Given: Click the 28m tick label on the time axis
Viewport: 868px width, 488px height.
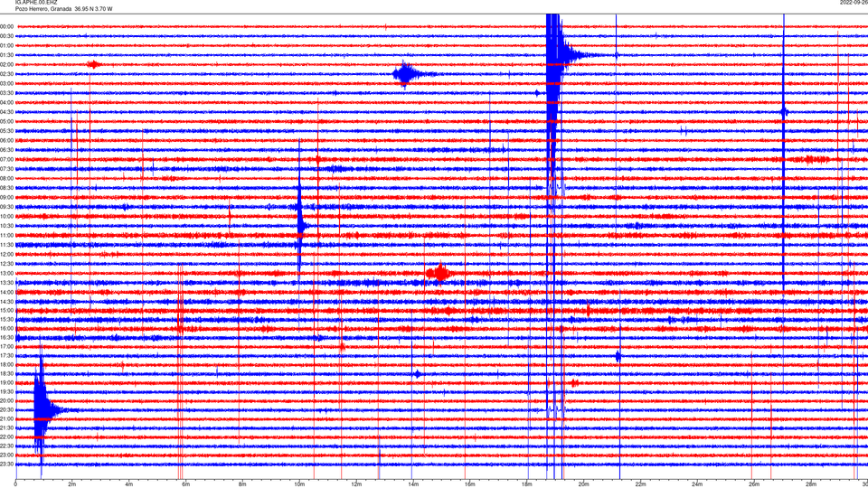Looking at the screenshot, I should (811, 484).
